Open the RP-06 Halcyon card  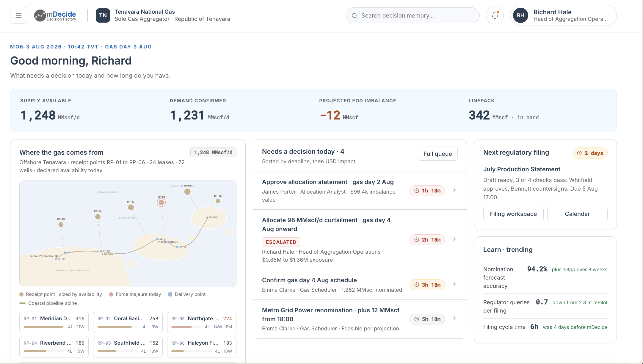202,347
